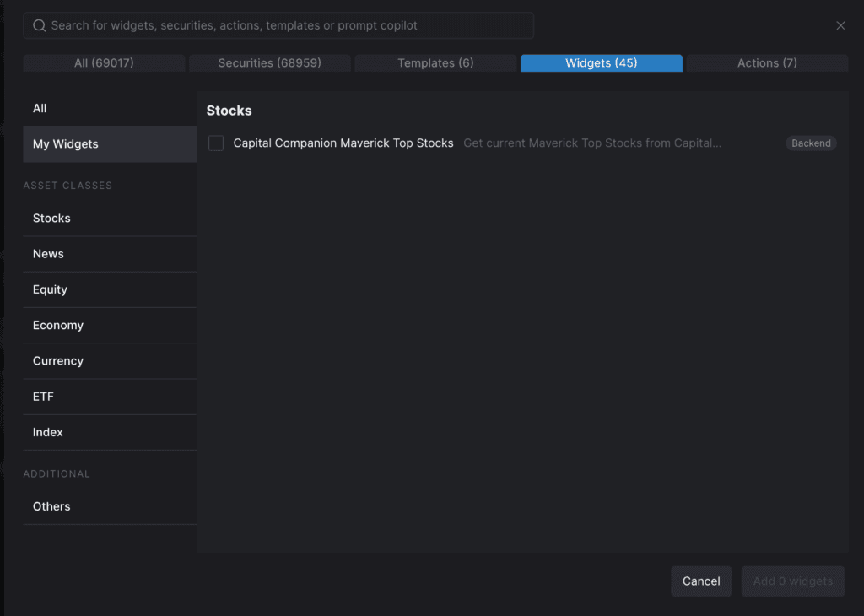Screen dimensions: 864x616
Task: Keep the Widgets (45) tab active
Action: tap(601, 62)
